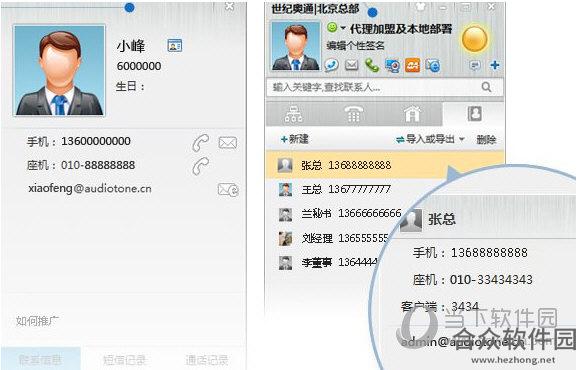
Task: Click the 小峰 name heading
Action: (131, 46)
